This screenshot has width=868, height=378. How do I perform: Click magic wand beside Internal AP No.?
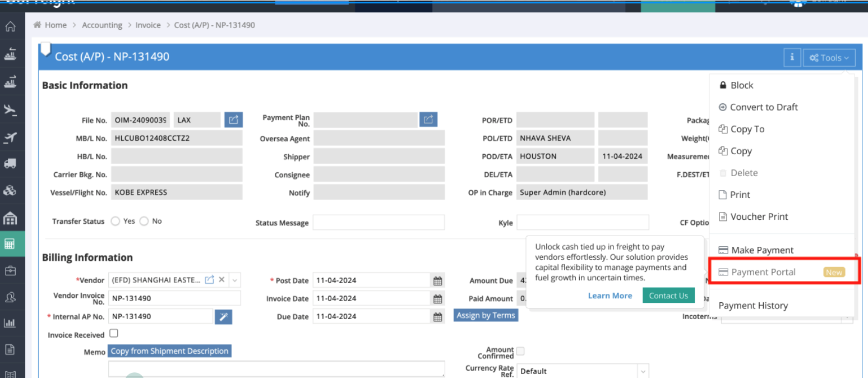click(223, 317)
